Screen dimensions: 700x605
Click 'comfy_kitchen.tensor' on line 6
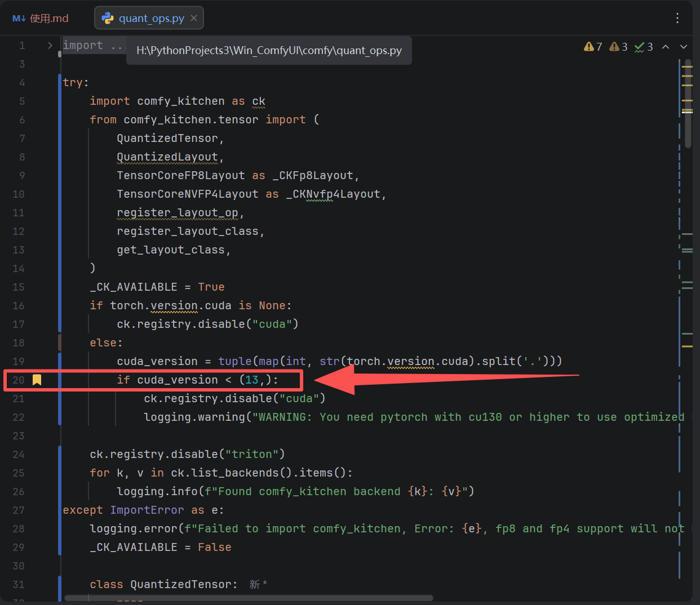click(191, 119)
